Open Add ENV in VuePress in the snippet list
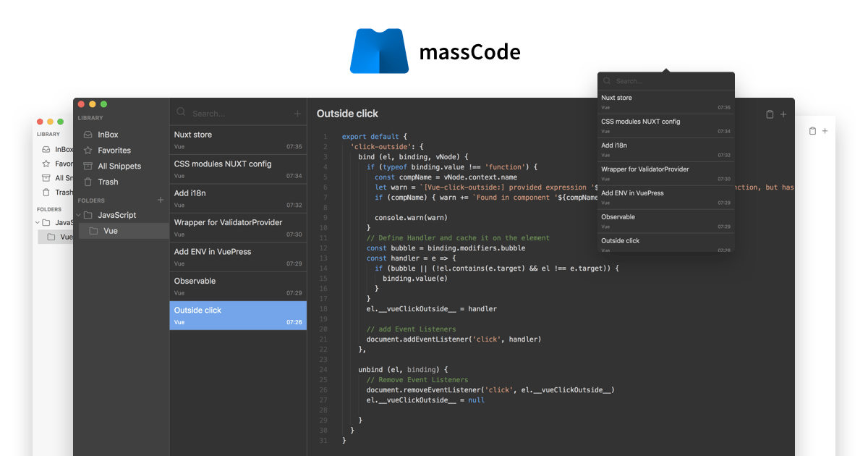868x456 pixels. tap(238, 257)
